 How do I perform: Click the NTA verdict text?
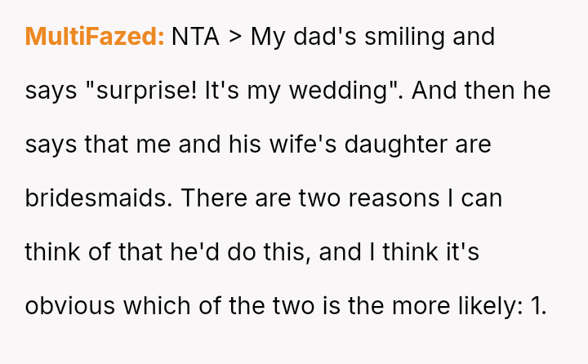pos(195,37)
